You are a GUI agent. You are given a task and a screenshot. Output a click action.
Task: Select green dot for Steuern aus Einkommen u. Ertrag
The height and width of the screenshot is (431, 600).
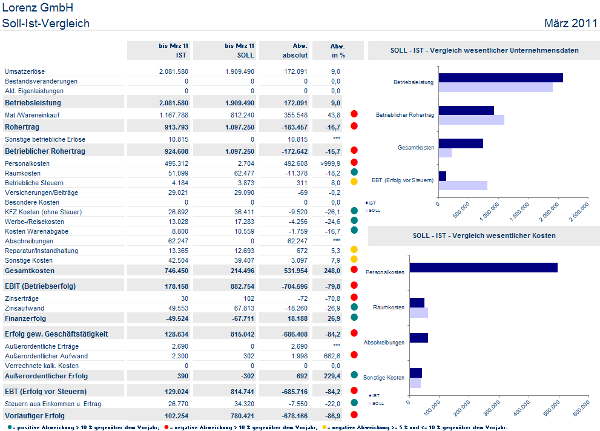(354, 402)
